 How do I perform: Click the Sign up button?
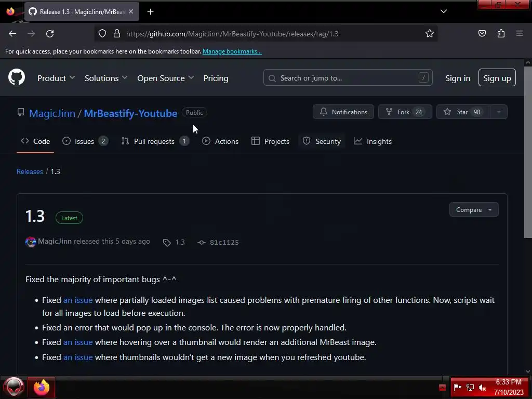pos(497,78)
